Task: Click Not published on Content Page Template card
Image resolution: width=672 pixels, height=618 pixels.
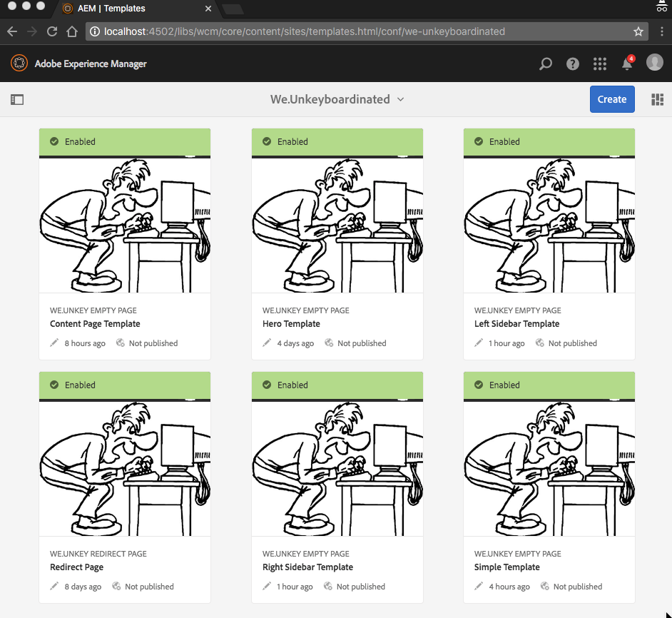Action: click(x=153, y=343)
